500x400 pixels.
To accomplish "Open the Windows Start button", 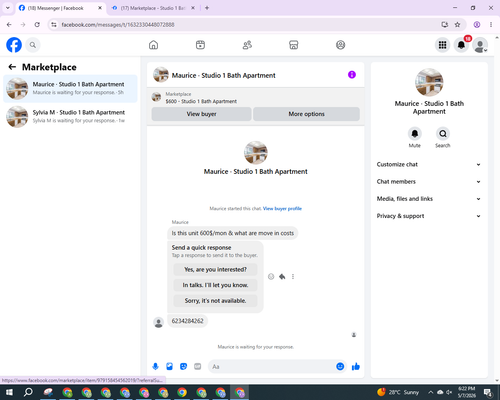I will (x=9, y=392).
